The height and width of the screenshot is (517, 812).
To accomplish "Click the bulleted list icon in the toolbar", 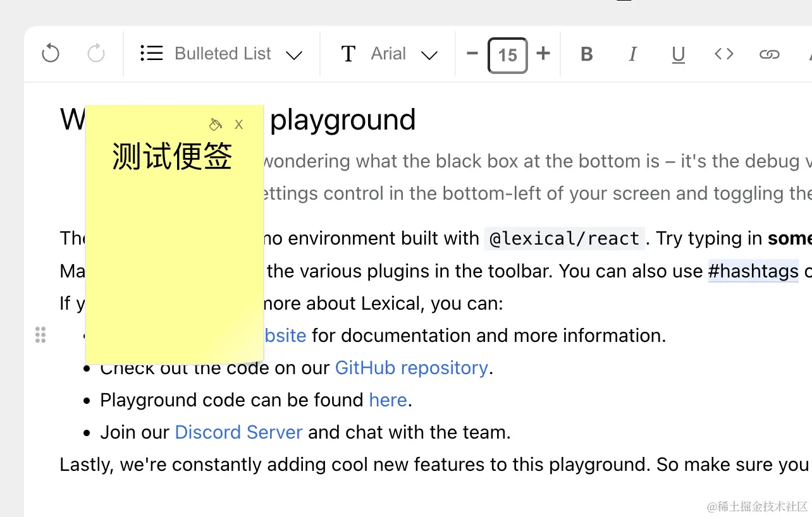I will [x=151, y=53].
